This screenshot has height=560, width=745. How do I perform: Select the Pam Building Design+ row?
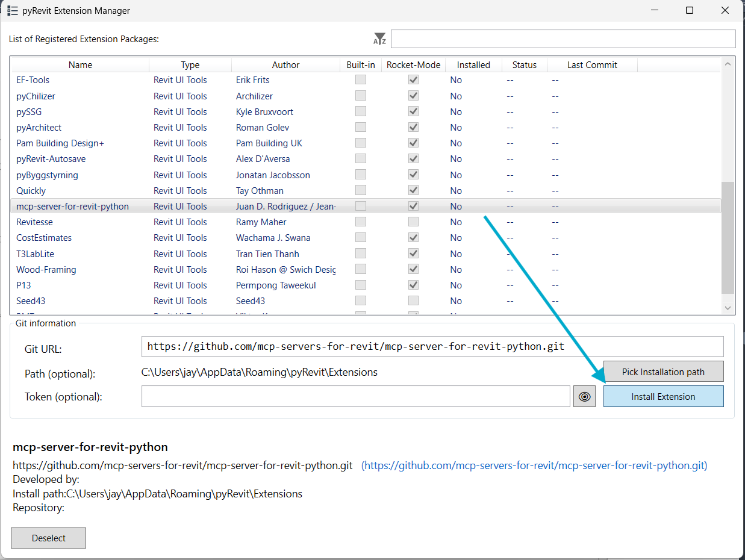[x=366, y=143]
